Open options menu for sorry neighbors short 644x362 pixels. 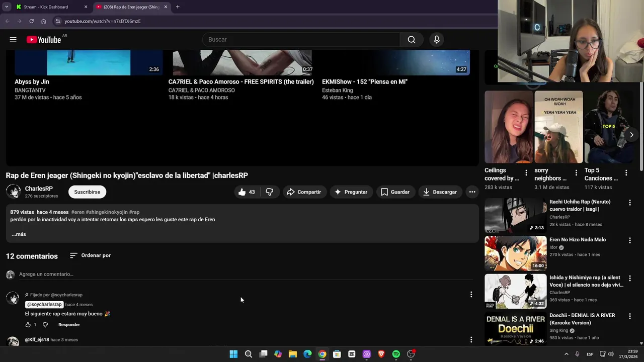click(x=576, y=173)
